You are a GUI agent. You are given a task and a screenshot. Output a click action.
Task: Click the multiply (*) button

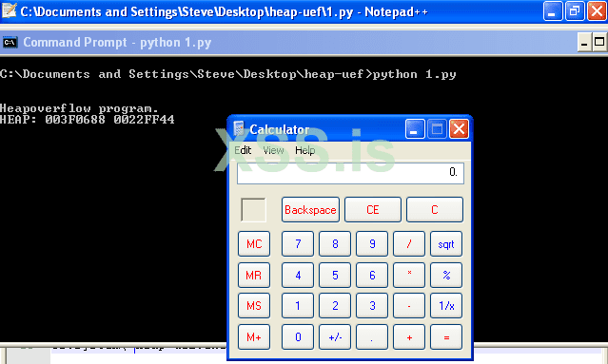click(x=409, y=275)
